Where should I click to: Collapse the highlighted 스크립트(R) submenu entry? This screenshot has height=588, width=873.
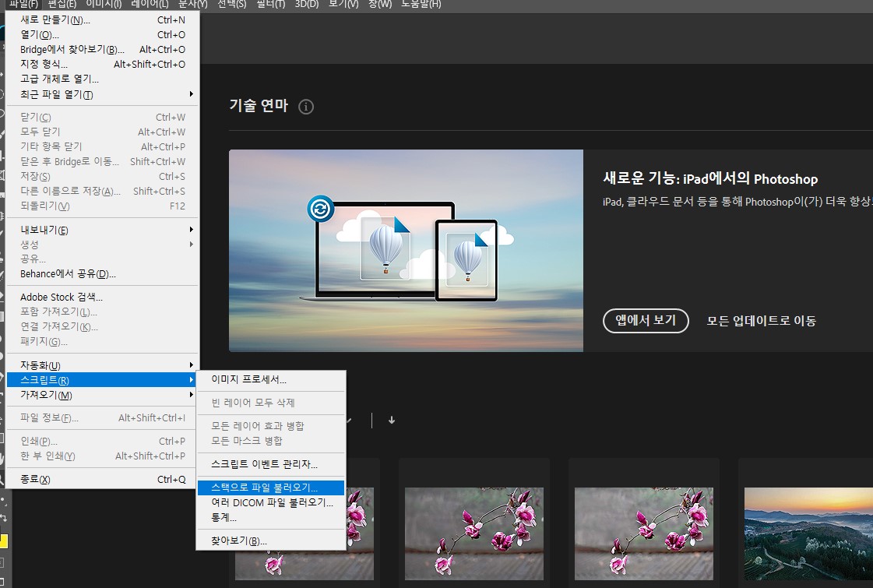pyautogui.click(x=103, y=380)
